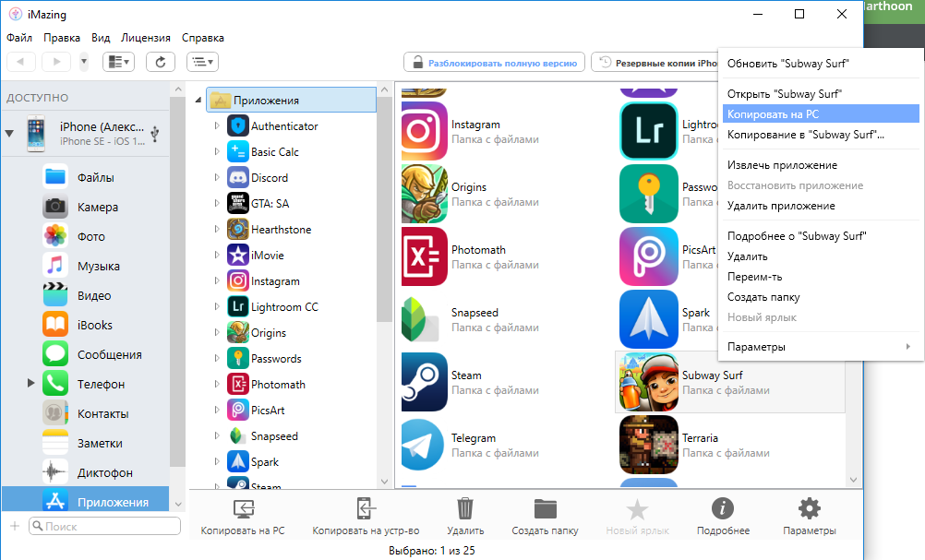Screen dimensions: 925x560
Task: Open the Файл menu
Action: click(19, 38)
